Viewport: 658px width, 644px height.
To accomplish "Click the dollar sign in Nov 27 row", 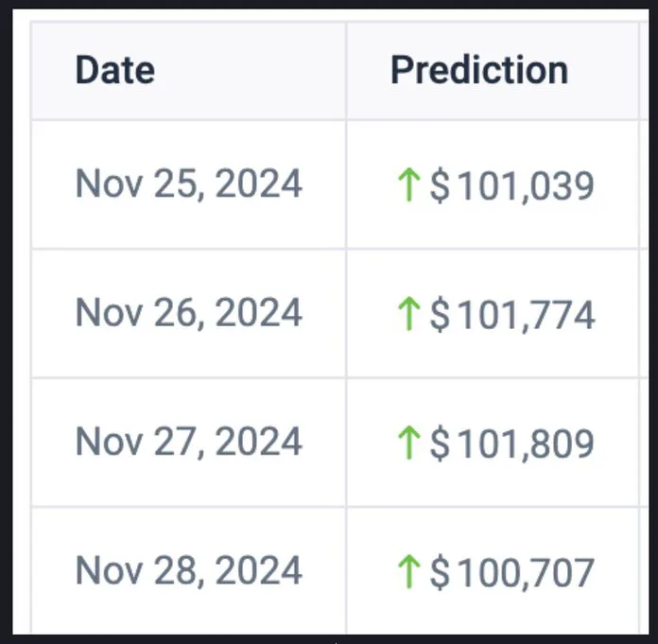I will (440, 444).
